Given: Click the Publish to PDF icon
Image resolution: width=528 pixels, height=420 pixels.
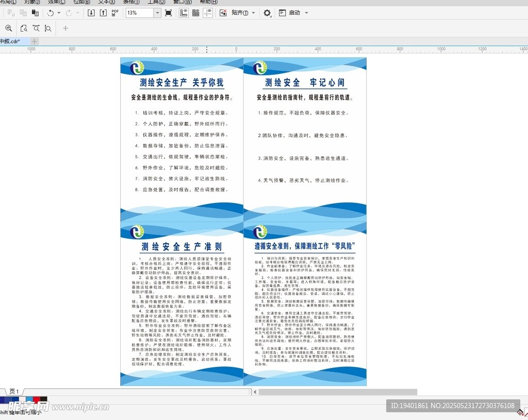Looking at the screenshot, I should tap(115, 13).
